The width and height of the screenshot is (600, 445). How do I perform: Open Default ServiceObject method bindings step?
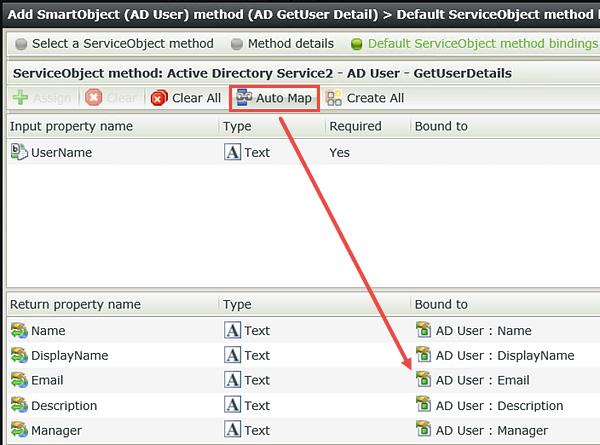point(483,44)
